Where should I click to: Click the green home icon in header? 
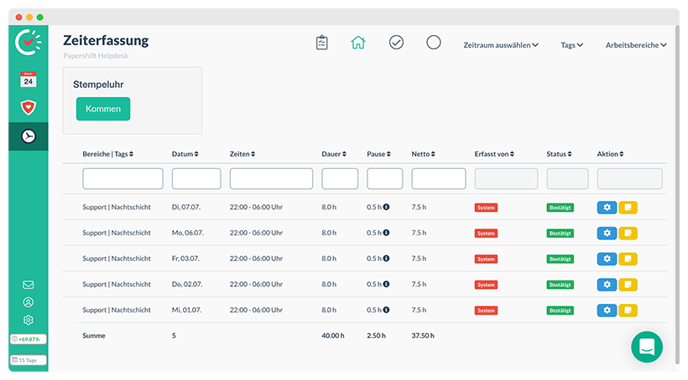click(x=358, y=43)
